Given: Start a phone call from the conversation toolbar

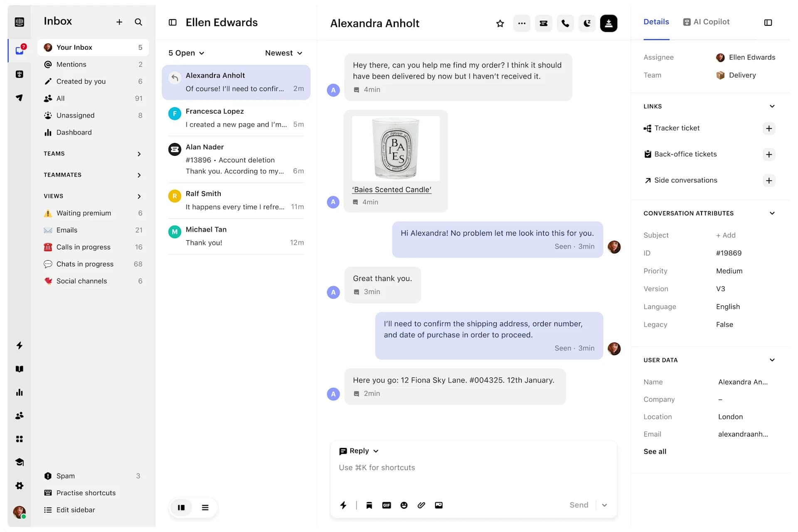Looking at the screenshot, I should tap(565, 23).
